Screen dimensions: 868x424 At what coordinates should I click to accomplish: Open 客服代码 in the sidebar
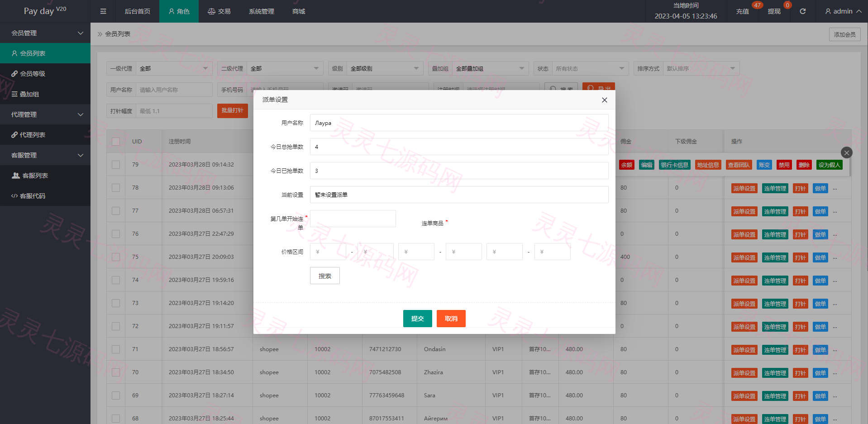click(x=45, y=196)
